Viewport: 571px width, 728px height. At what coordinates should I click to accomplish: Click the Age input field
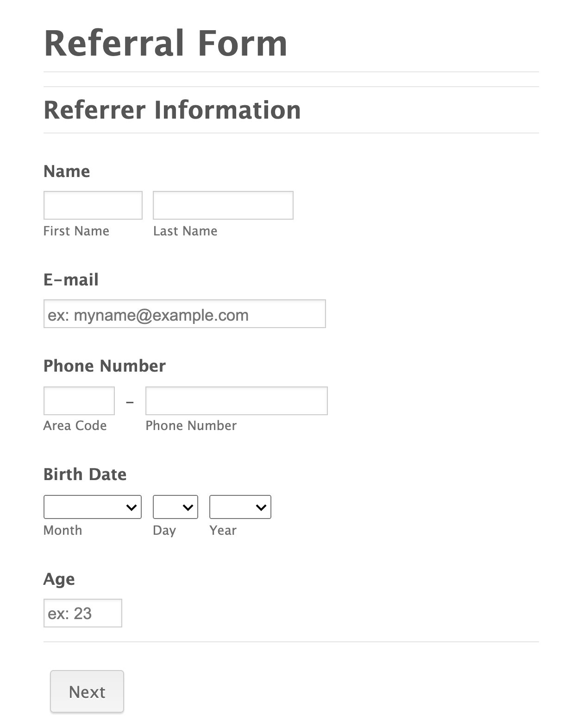pyautogui.click(x=82, y=613)
